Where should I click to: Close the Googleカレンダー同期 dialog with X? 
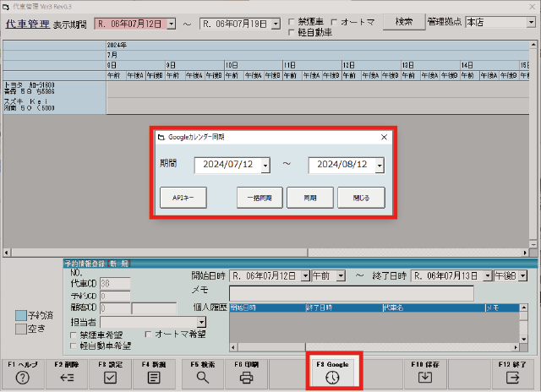click(384, 137)
